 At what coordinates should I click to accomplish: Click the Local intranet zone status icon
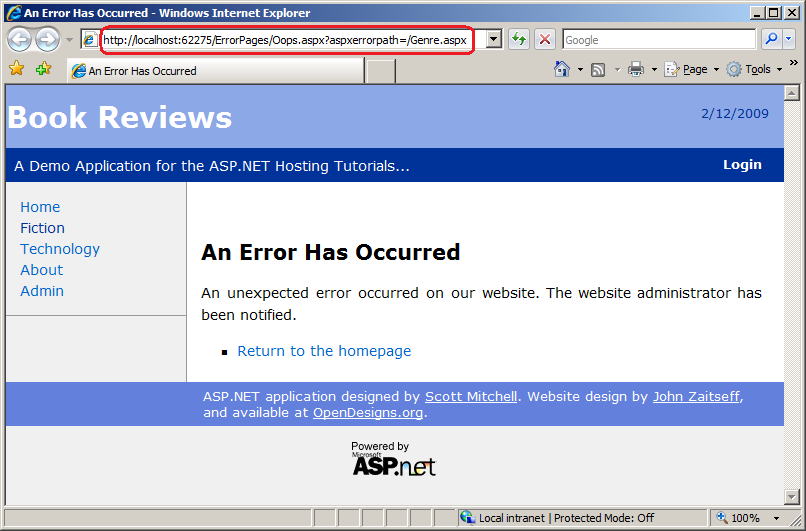tap(467, 517)
